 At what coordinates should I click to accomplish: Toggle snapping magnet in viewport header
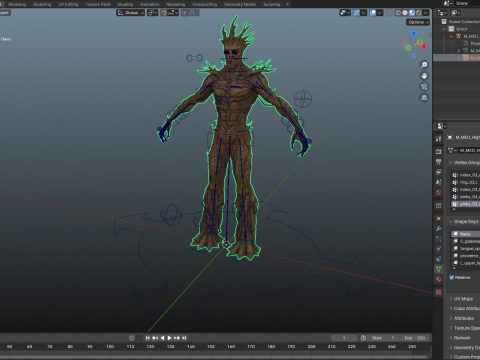(x=164, y=13)
